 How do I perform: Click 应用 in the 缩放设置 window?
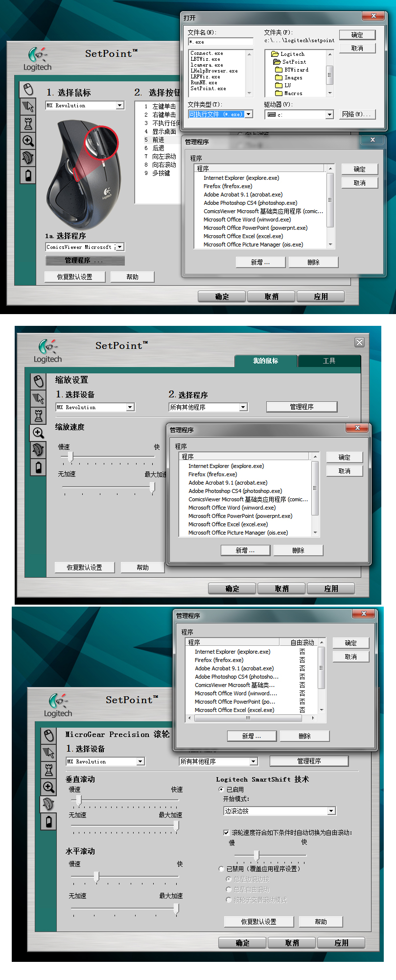point(331,588)
